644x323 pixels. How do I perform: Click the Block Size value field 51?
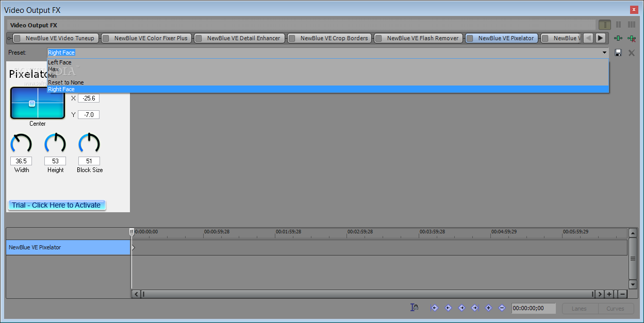89,161
